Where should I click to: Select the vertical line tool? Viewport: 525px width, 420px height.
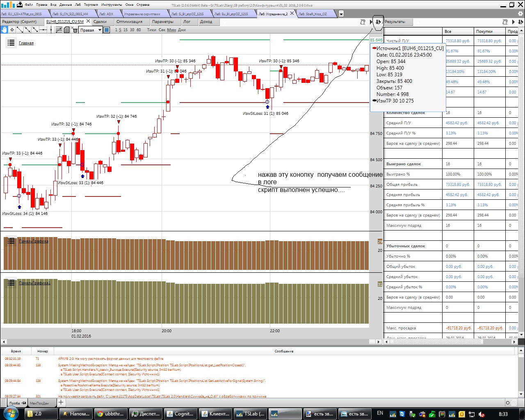pyautogui.click(x=51, y=30)
